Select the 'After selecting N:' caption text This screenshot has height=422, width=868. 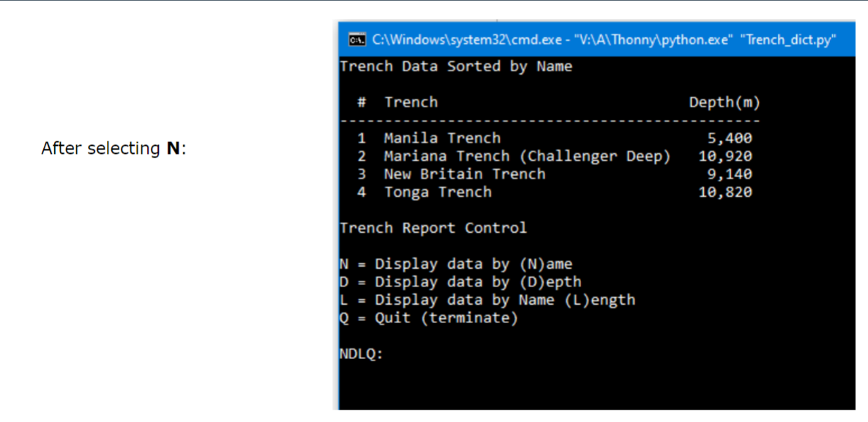tap(113, 148)
